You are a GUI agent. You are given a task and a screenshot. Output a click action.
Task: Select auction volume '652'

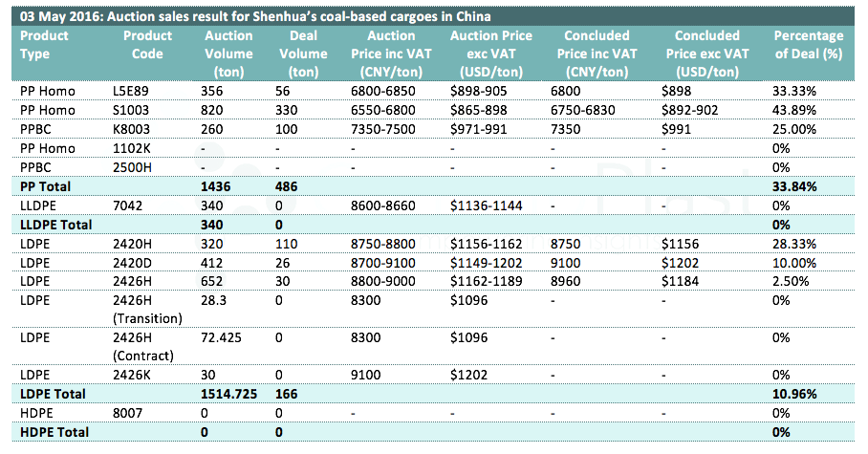click(212, 281)
